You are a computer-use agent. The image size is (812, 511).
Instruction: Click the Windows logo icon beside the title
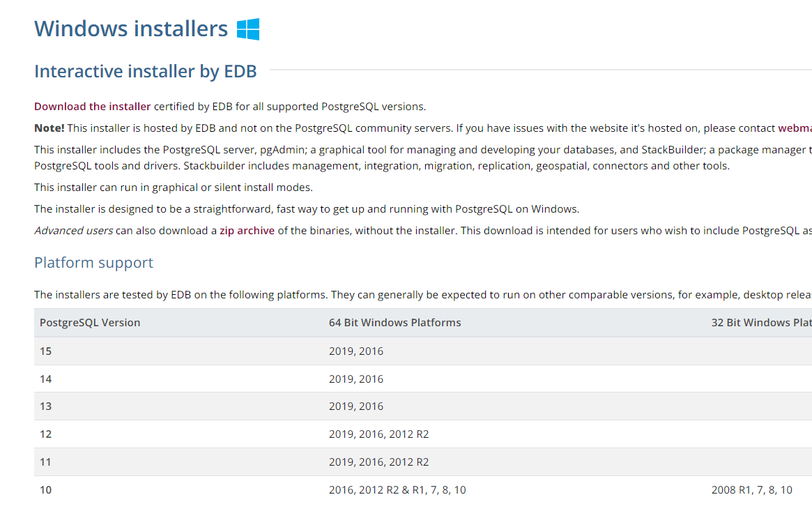click(247, 29)
